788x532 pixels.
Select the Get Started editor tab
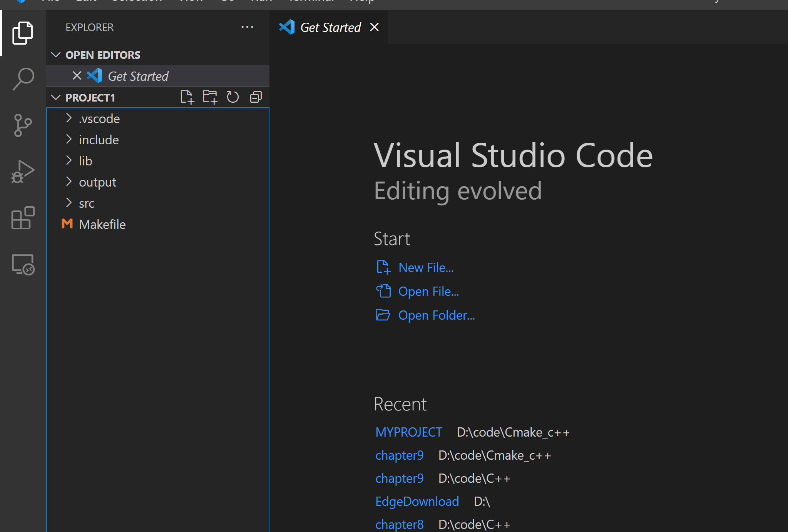coord(329,27)
